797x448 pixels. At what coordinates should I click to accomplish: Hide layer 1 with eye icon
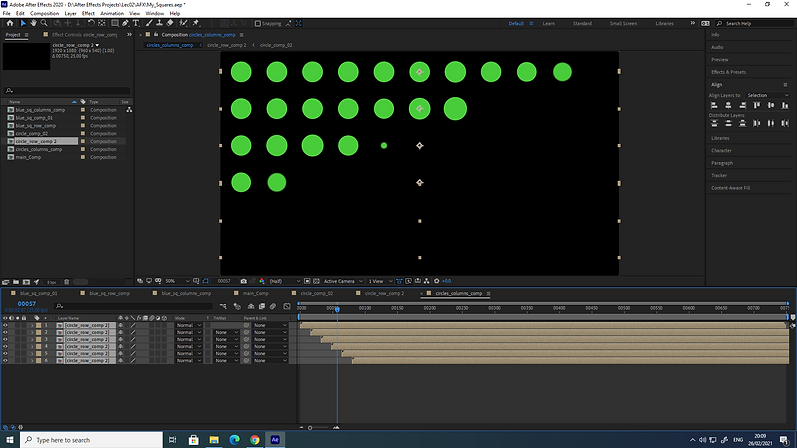pos(5,325)
